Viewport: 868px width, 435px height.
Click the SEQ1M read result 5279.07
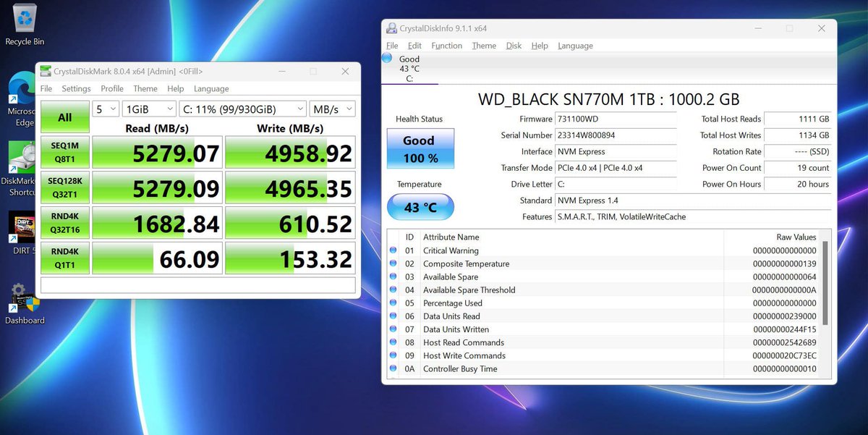[157, 153]
